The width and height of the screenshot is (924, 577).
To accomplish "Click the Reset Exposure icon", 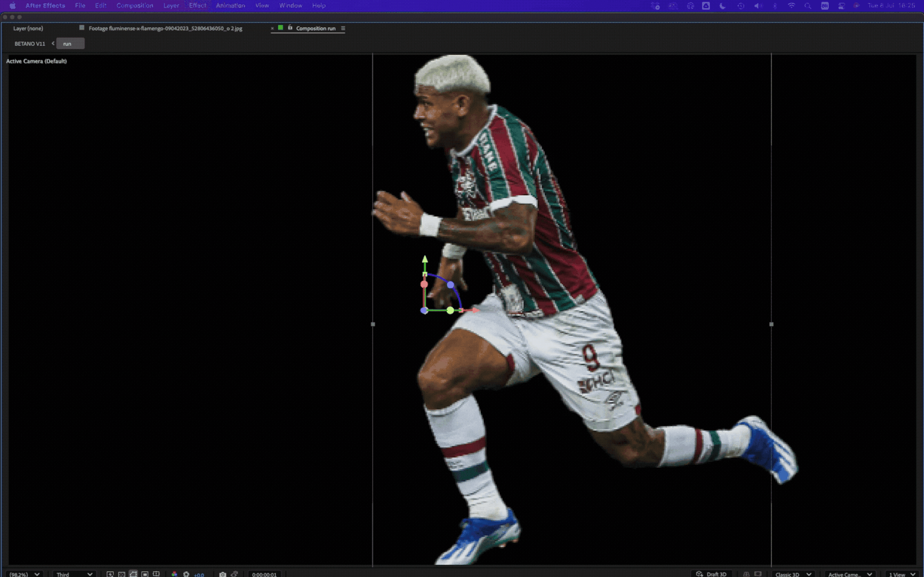I will point(186,574).
